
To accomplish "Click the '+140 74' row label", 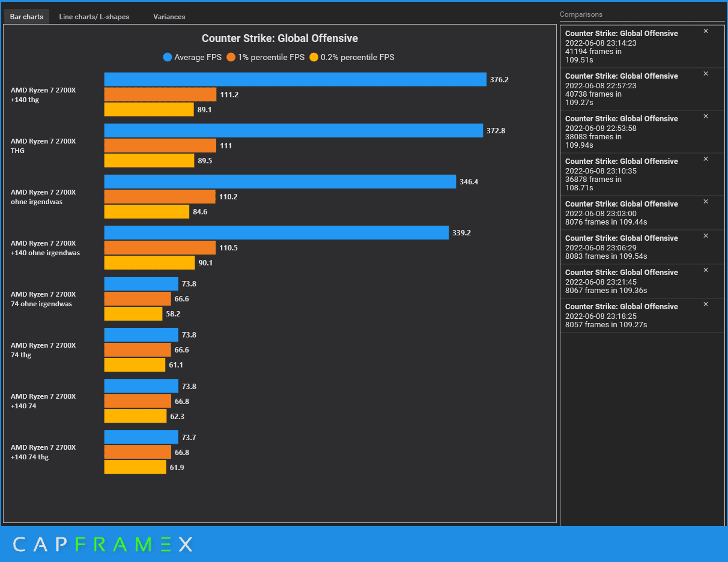I will 43,401.
